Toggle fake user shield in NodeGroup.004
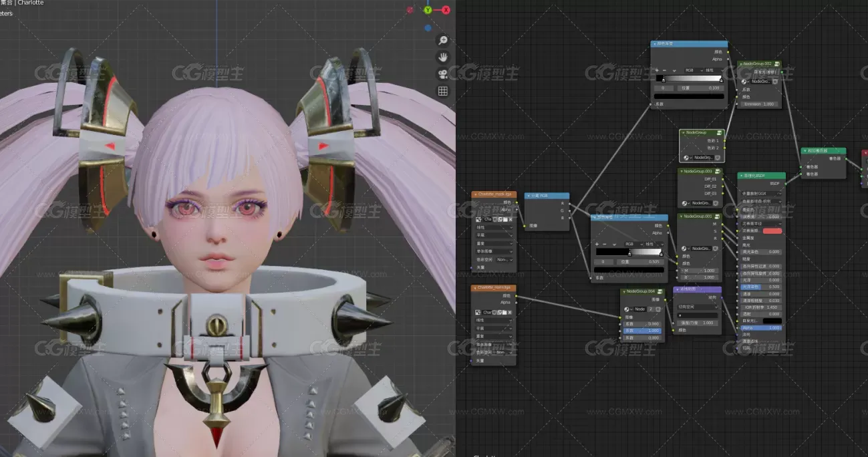The height and width of the screenshot is (457, 868). click(x=658, y=309)
